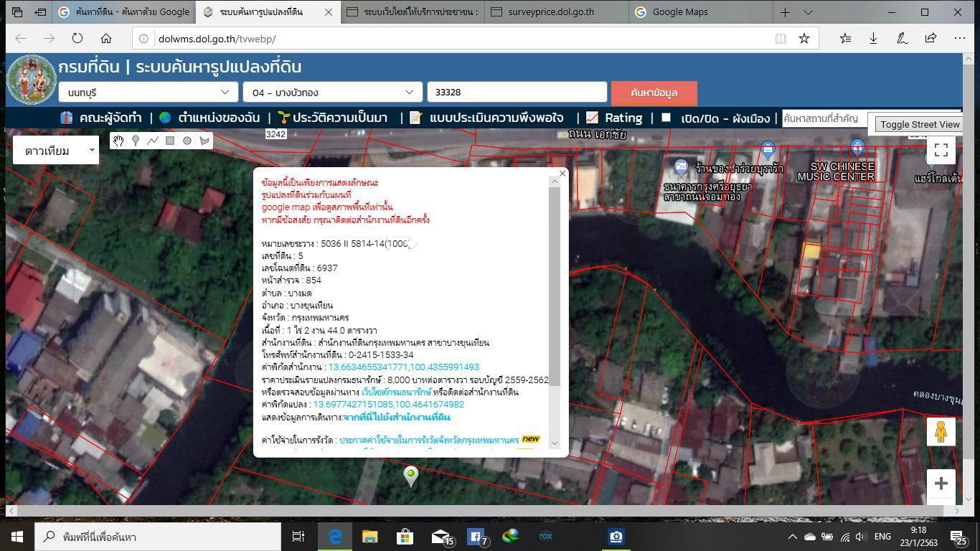980x551 pixels.
Task: Zoom in the map with plus button
Action: tap(941, 484)
